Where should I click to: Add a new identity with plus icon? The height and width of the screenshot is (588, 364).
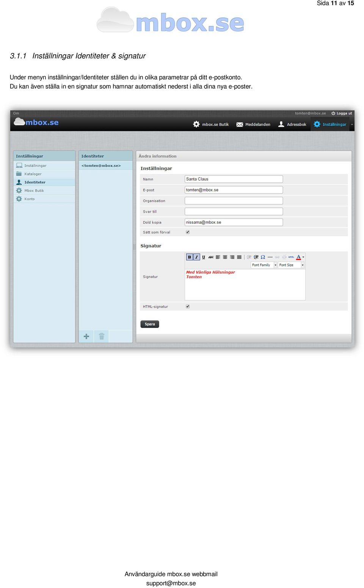tap(86, 336)
